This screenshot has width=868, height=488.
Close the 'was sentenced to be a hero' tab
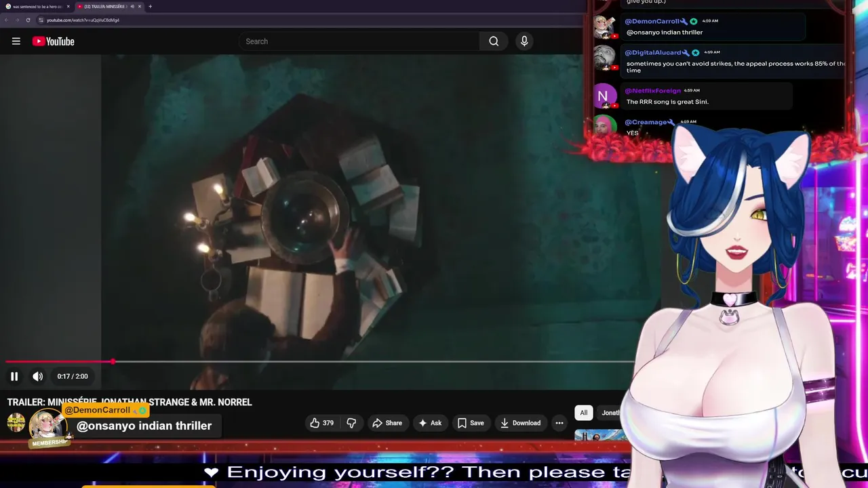coord(68,6)
